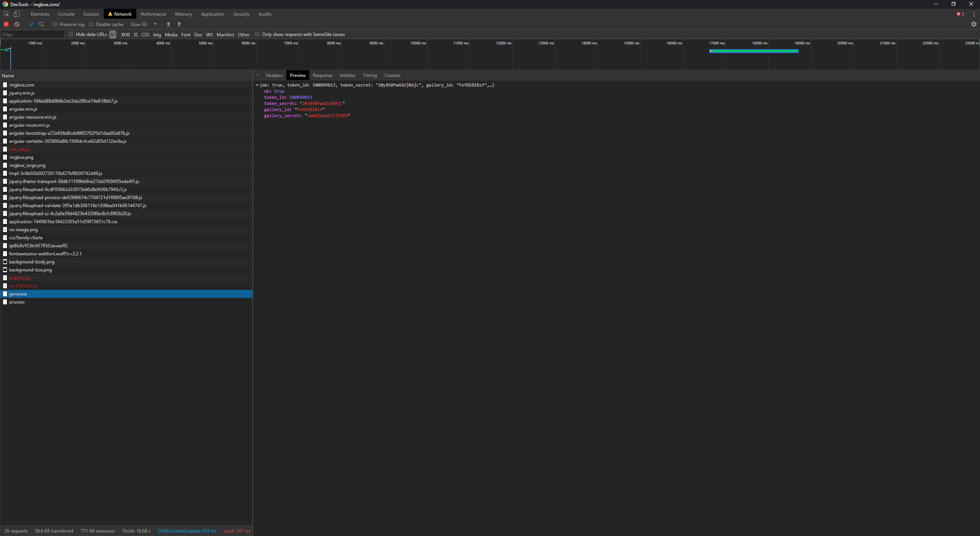Filter requests by Manifest
Screen dimensions: 980x536
(x=225, y=34)
